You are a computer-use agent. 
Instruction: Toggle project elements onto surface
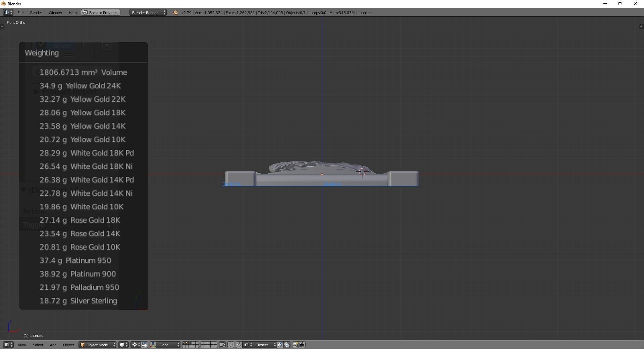(287, 345)
